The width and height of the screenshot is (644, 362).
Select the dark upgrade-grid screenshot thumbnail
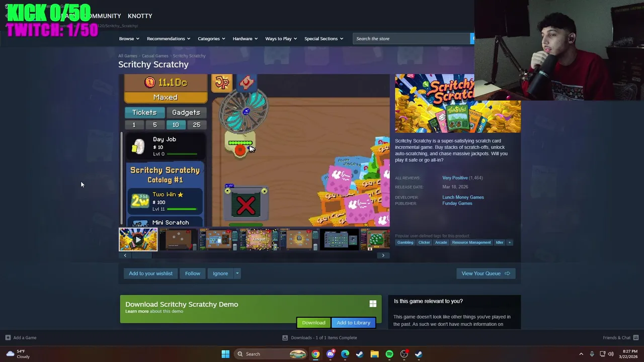339,239
